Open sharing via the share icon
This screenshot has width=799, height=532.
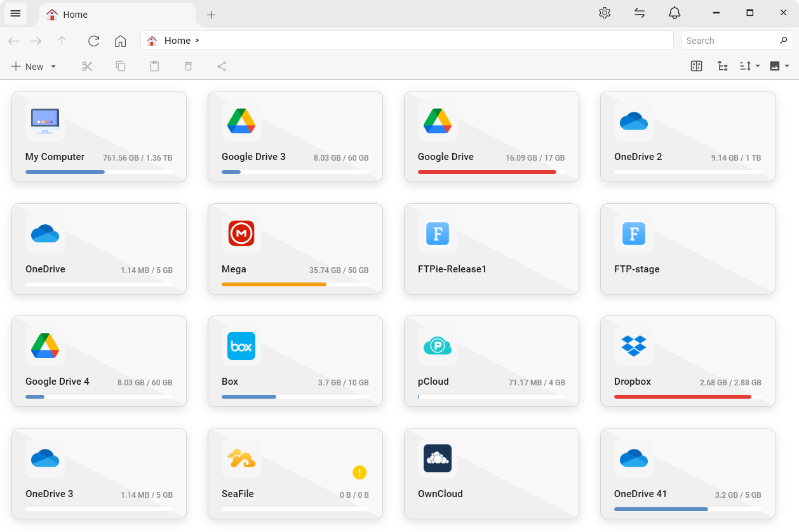coord(222,66)
